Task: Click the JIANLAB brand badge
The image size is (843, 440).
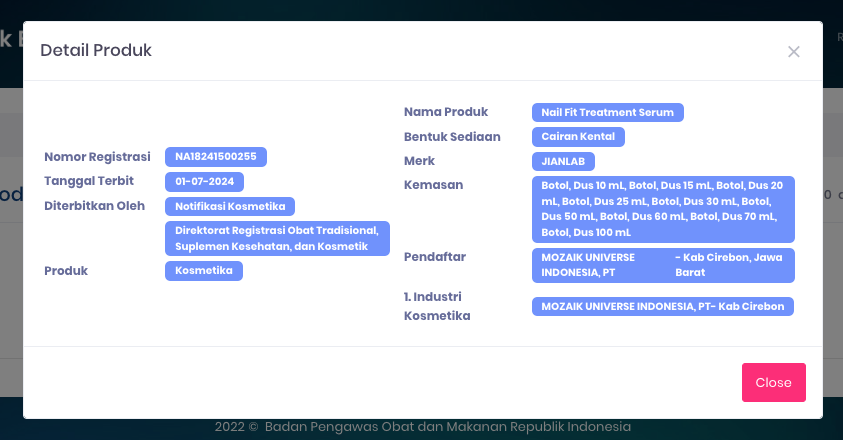Action: coord(564,161)
